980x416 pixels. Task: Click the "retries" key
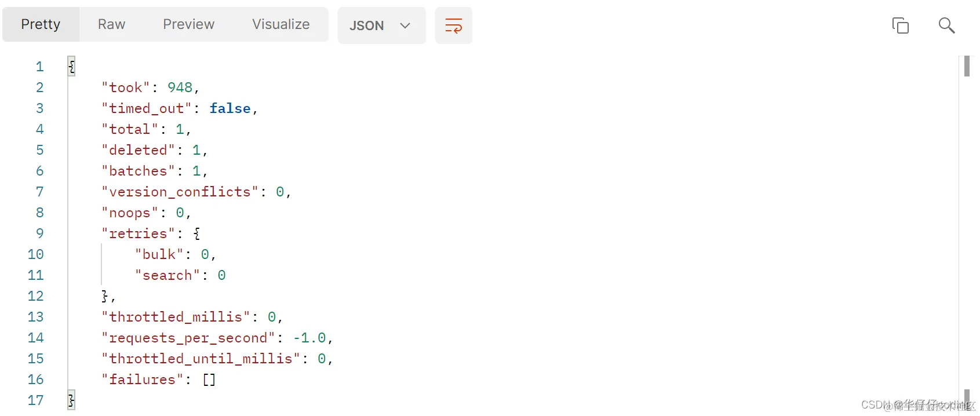tap(139, 233)
